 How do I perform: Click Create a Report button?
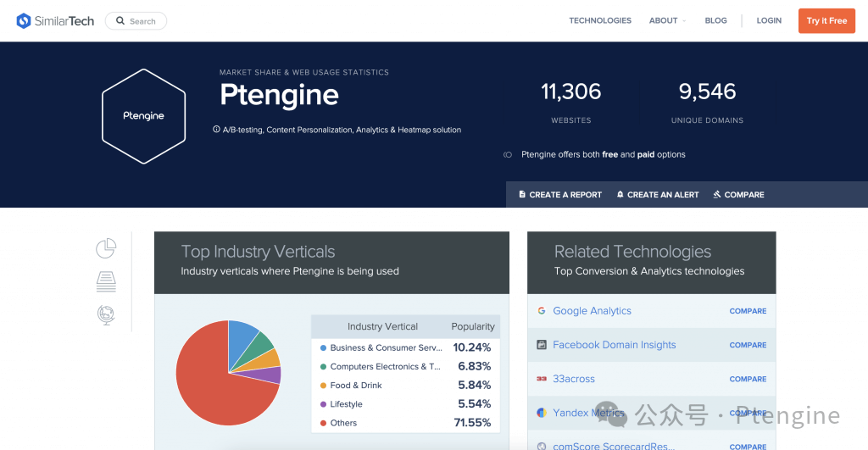pyautogui.click(x=560, y=195)
